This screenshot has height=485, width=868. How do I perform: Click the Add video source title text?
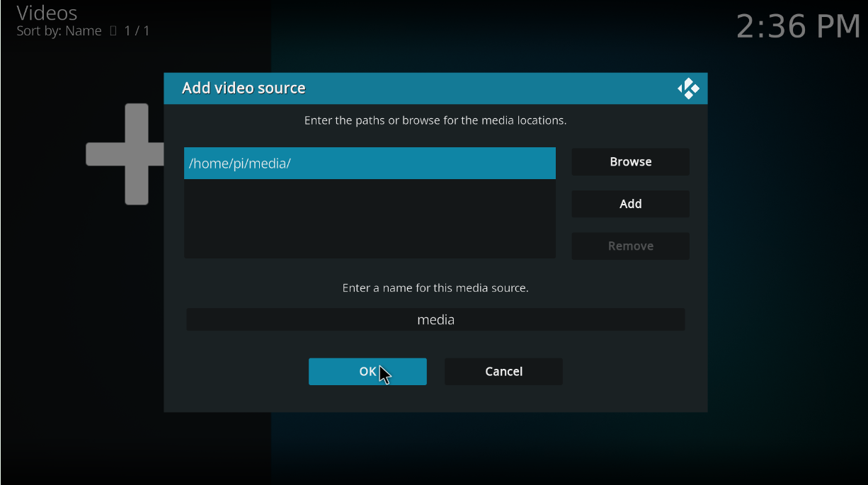[244, 89]
